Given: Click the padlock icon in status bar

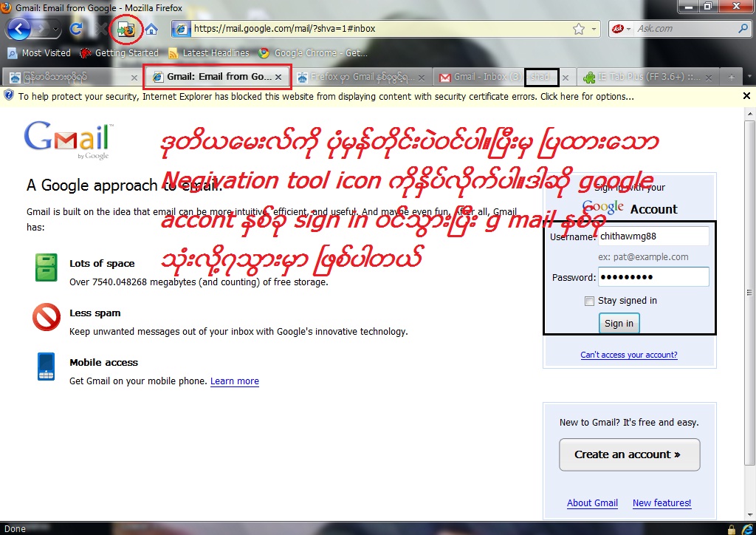Looking at the screenshot, I should coord(732,529).
